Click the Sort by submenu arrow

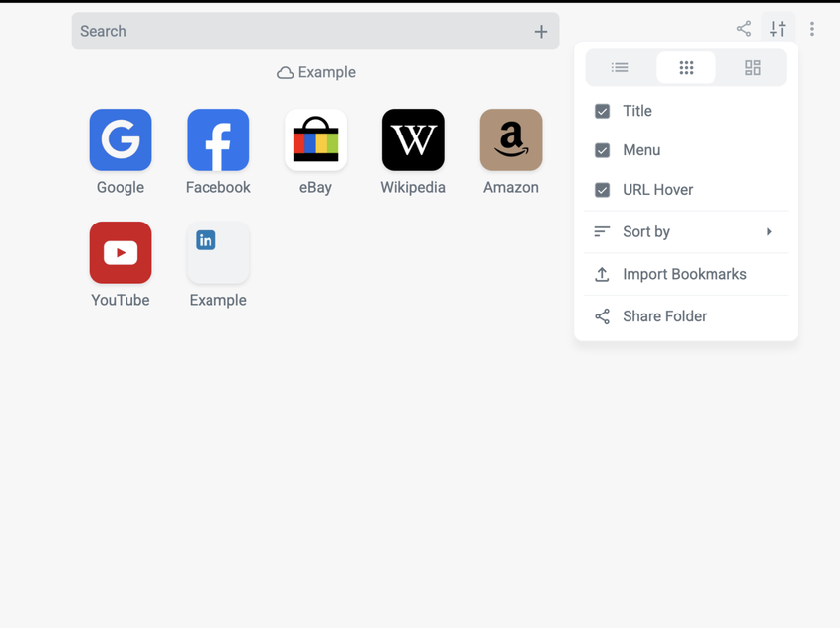point(769,231)
